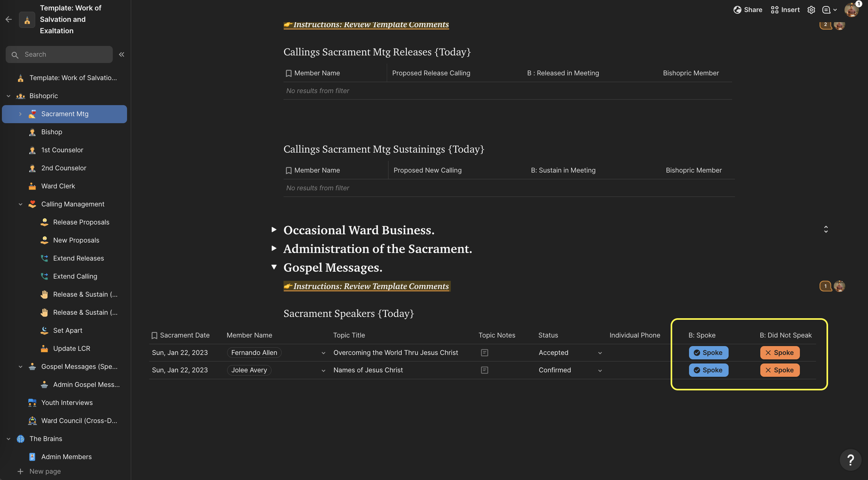The image size is (868, 480).
Task: Mark Fernando Allen as Spoke
Action: pos(708,353)
